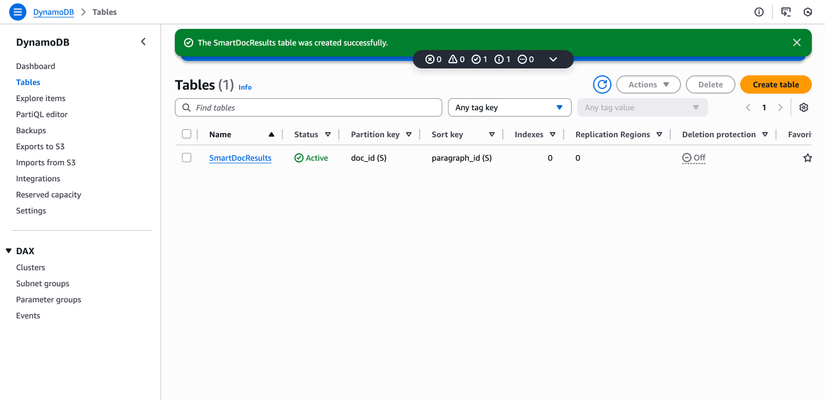Open table preferences gear icon
The image size is (825, 400).
tap(803, 107)
